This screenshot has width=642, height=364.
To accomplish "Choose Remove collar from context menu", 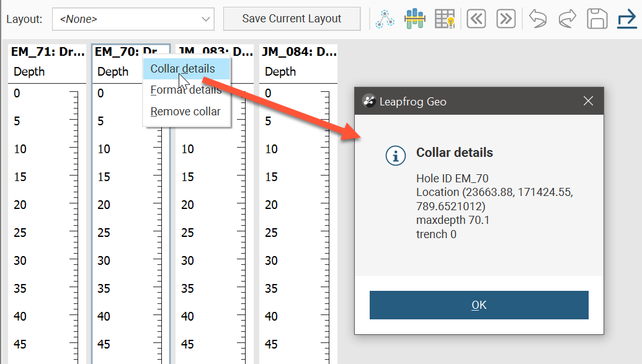I will point(185,112).
